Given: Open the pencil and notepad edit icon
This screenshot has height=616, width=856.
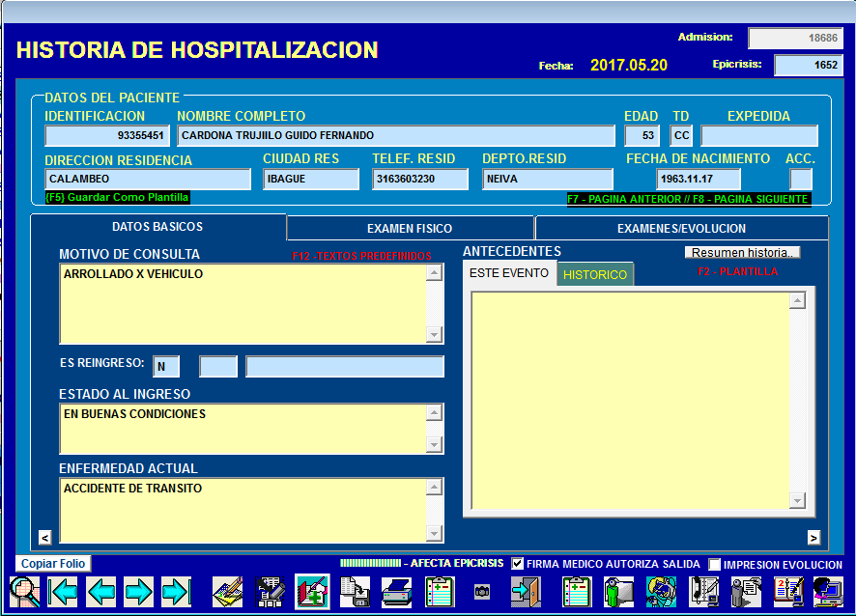Looking at the screenshot, I should (x=228, y=592).
